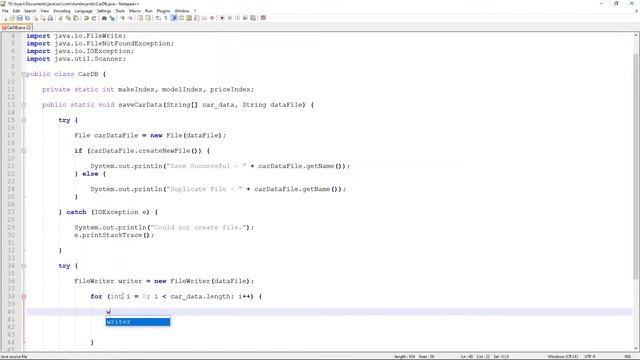The width and height of the screenshot is (640, 360).
Task: Open the Document Map toolbar icon
Action: (x=189, y=18)
